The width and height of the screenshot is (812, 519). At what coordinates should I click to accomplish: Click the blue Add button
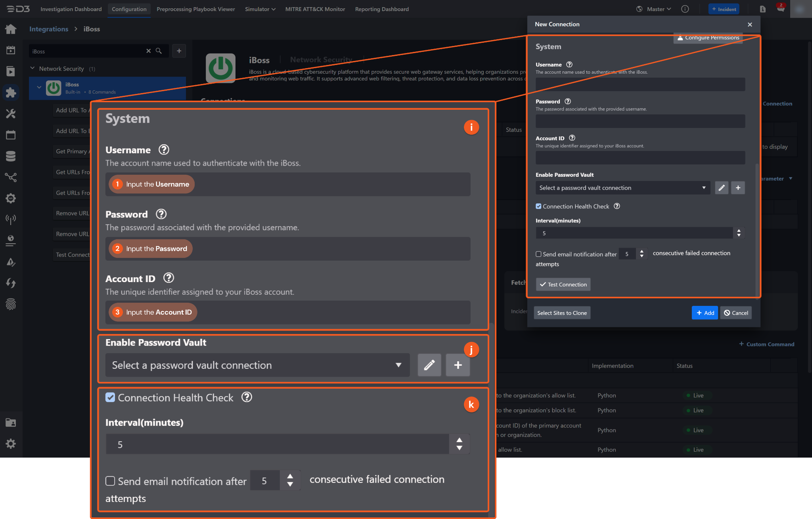pyautogui.click(x=705, y=313)
